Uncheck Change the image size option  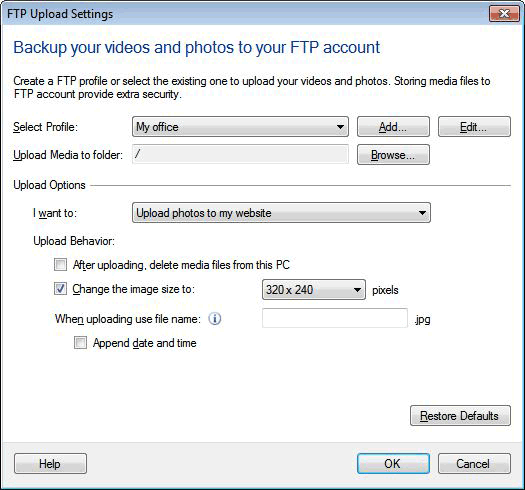click(x=60, y=289)
